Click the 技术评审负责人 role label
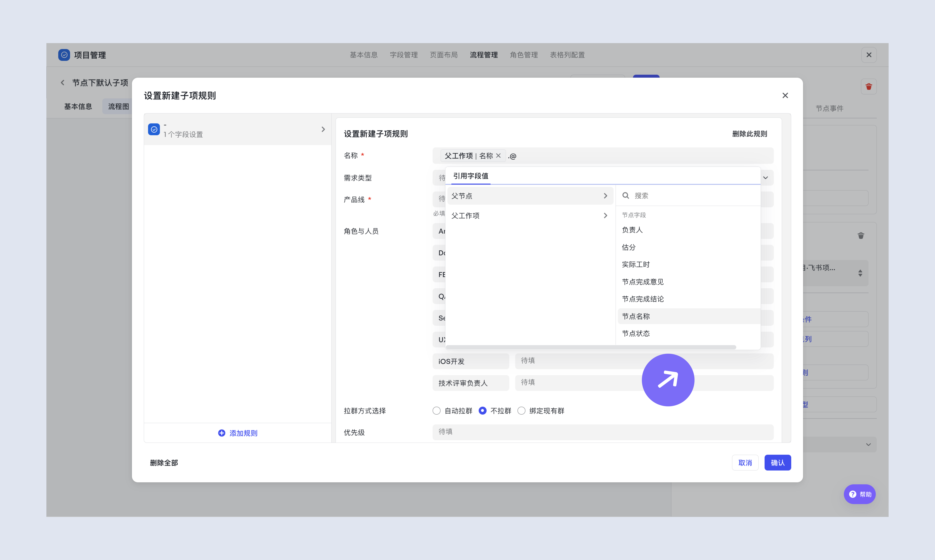 471,383
